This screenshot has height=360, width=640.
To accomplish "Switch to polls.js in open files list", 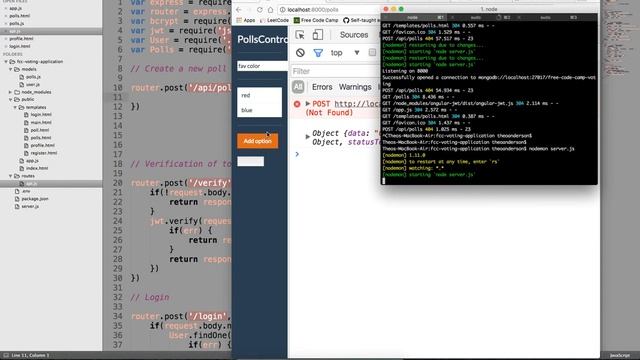I will pos(16,23).
